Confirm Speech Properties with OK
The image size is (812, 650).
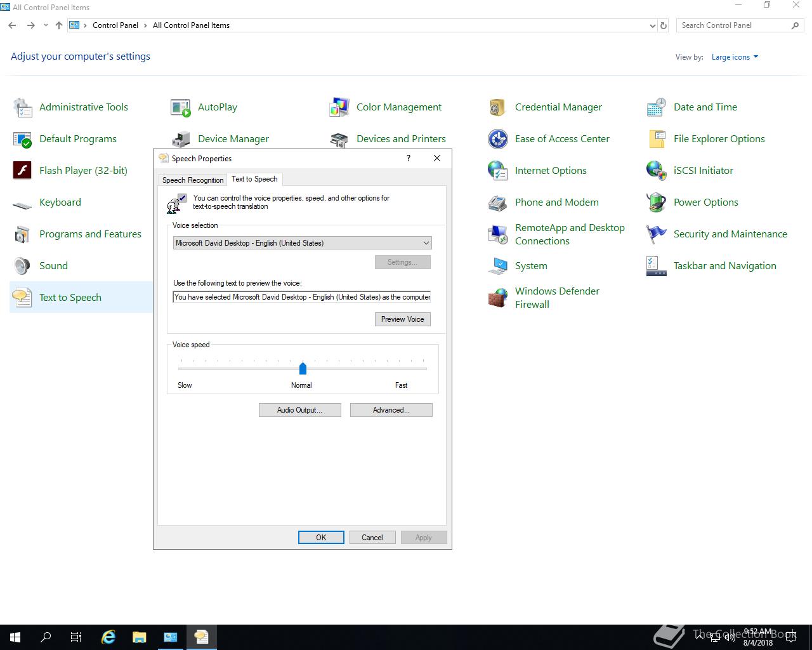tap(321, 538)
